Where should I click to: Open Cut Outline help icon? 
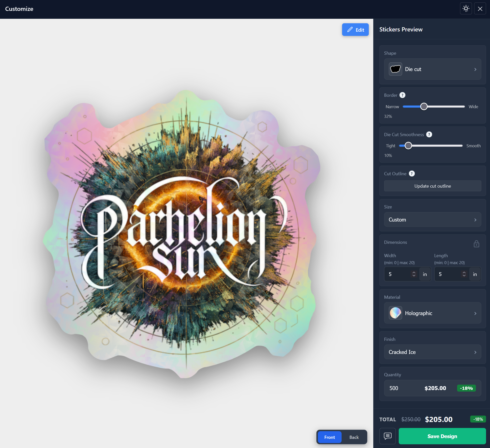412,174
